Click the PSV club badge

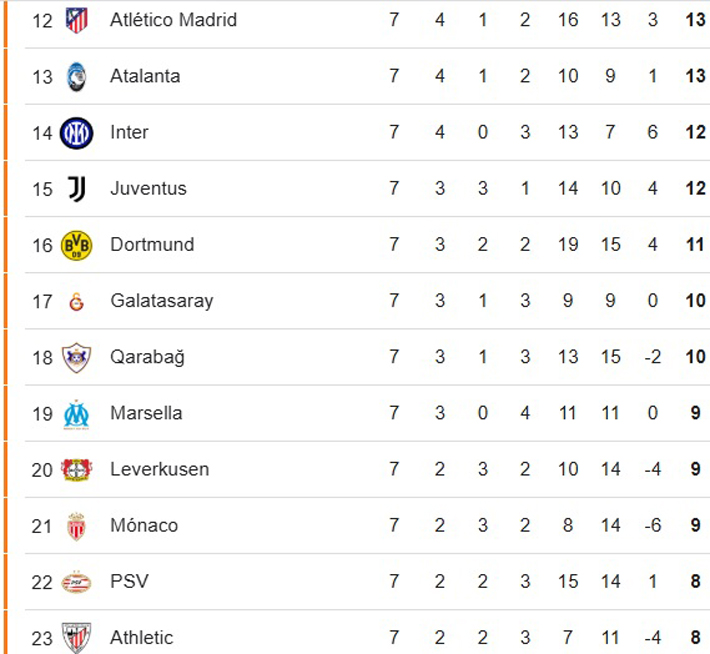pyautogui.click(x=76, y=582)
